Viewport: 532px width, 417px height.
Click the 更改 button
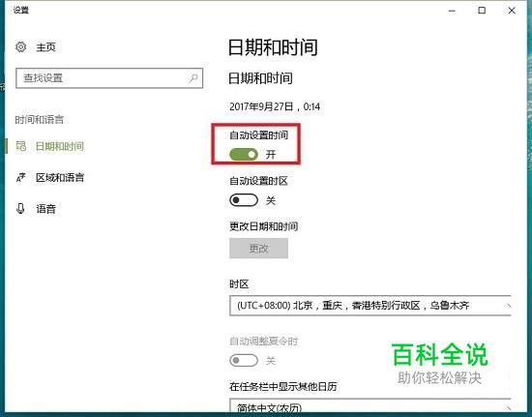click(x=258, y=249)
